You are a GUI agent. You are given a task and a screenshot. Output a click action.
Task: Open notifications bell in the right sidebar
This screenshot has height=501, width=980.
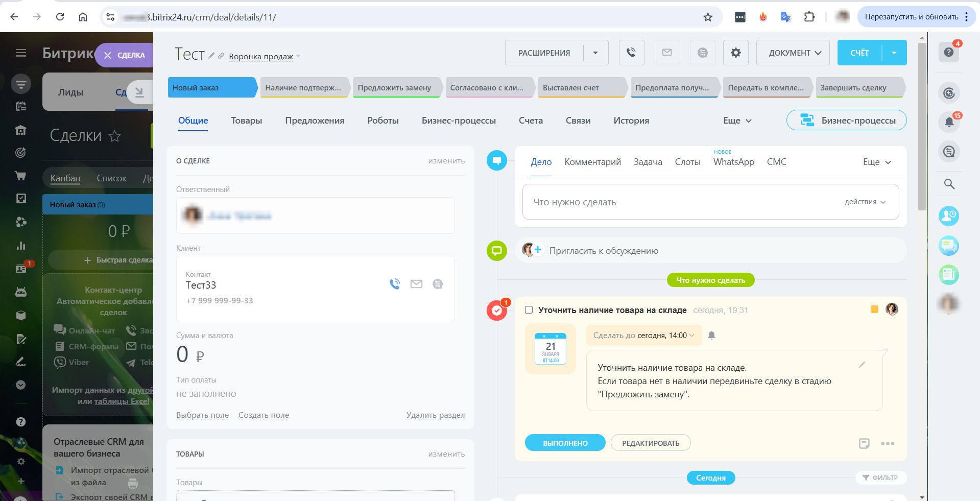(x=948, y=122)
